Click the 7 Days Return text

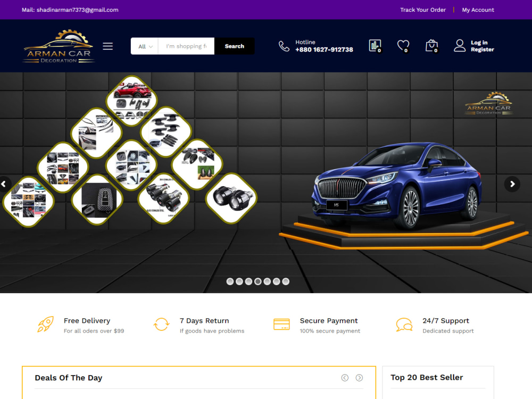point(204,321)
